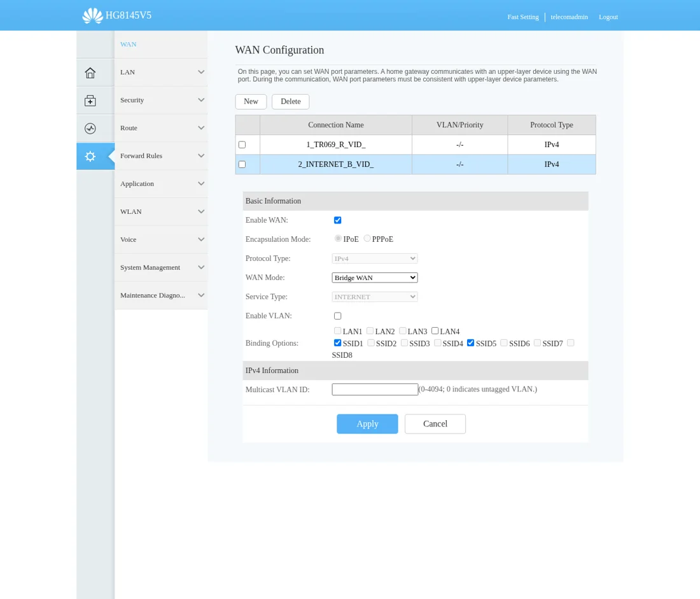Image resolution: width=700 pixels, height=599 pixels.
Task: Select the gear Advanced settings icon
Action: (x=90, y=157)
